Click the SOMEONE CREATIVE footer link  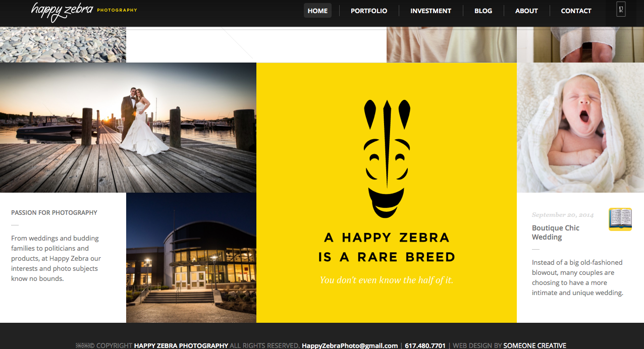click(x=534, y=345)
